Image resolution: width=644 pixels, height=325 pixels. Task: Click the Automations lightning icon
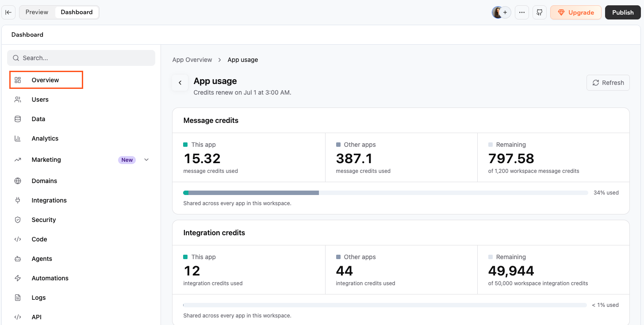click(x=18, y=278)
